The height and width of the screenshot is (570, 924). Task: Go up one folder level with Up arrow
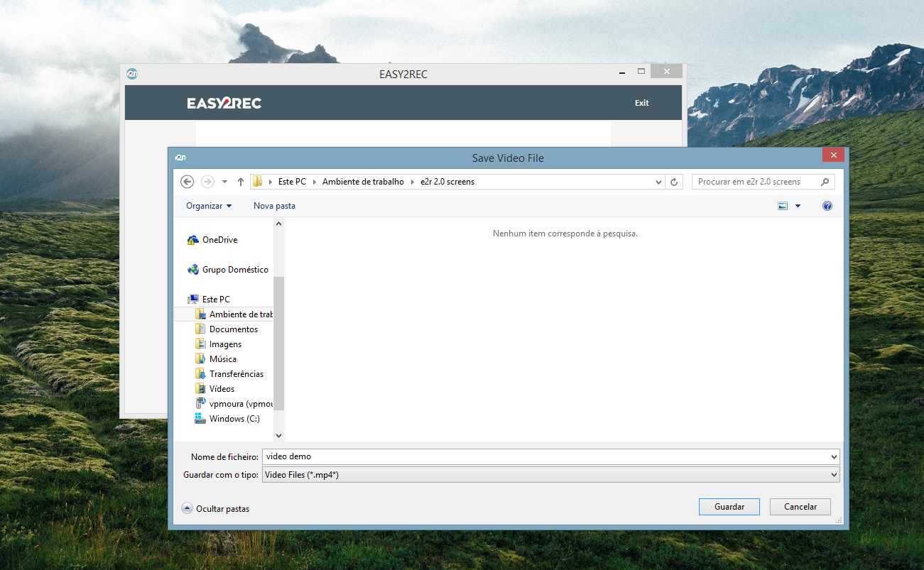[241, 182]
